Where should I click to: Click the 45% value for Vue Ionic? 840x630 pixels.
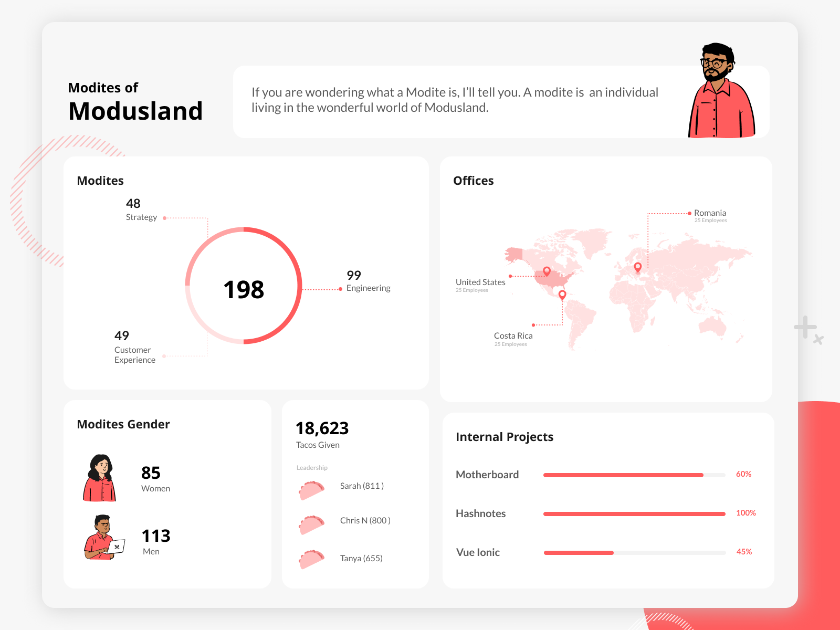pyautogui.click(x=744, y=552)
